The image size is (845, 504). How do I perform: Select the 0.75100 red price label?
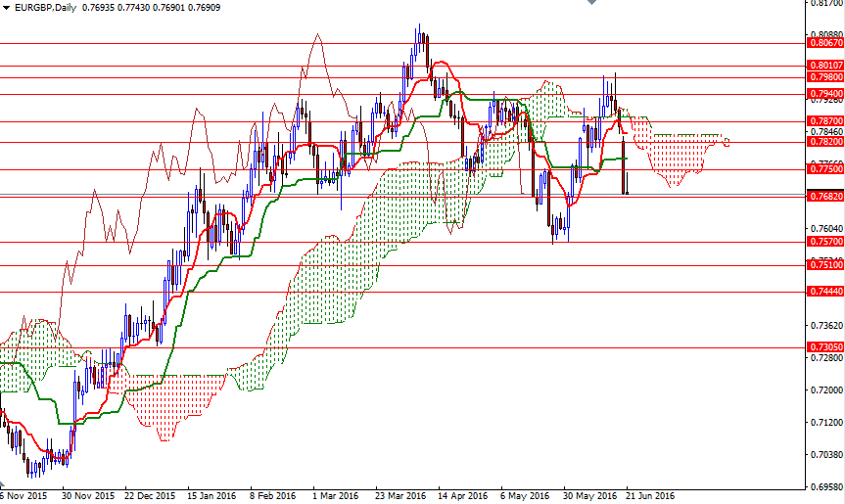(x=825, y=265)
